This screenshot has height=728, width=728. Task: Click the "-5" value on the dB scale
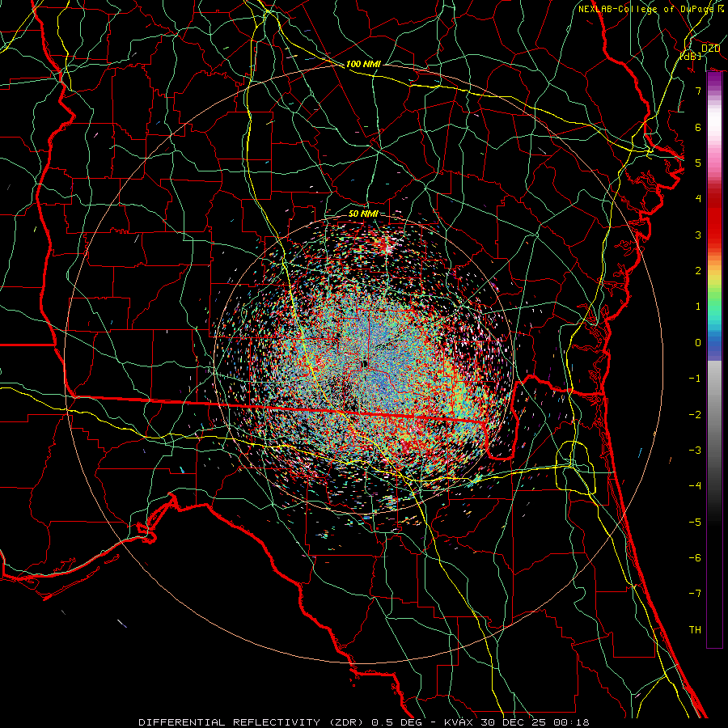[x=695, y=523]
